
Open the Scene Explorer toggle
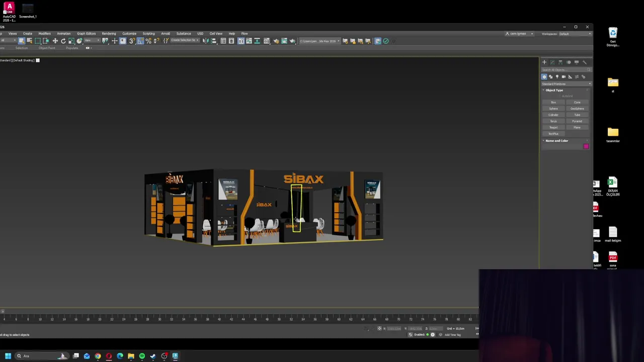click(223, 41)
